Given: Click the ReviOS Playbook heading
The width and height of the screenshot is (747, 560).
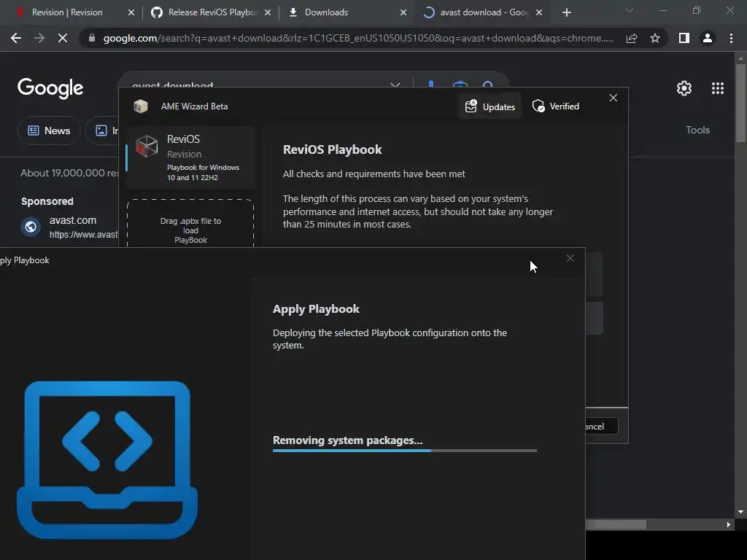Looking at the screenshot, I should (332, 149).
